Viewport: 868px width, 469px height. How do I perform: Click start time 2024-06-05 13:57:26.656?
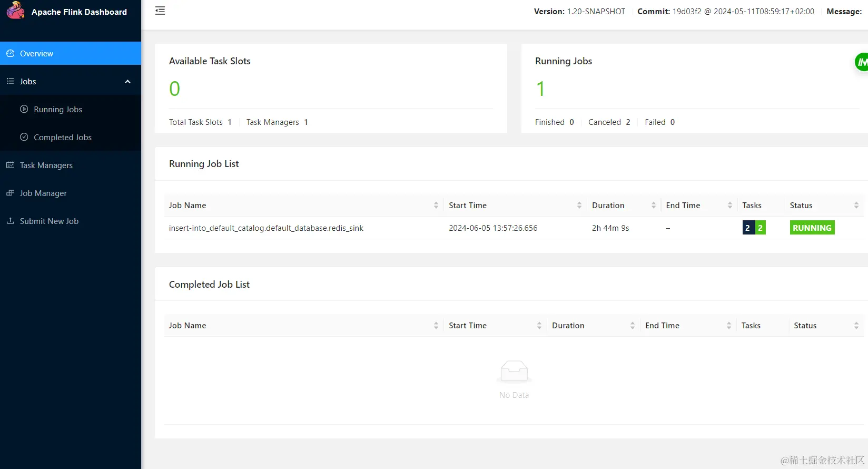coord(493,228)
